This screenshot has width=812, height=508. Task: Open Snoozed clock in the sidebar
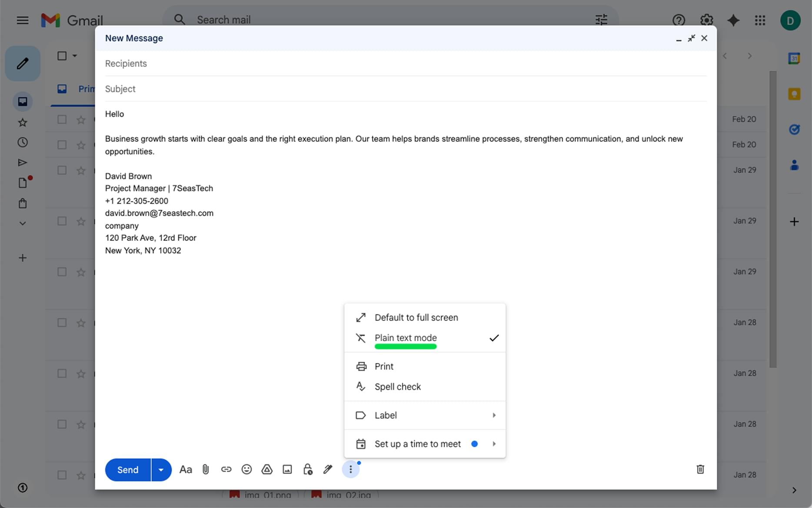[x=23, y=142]
